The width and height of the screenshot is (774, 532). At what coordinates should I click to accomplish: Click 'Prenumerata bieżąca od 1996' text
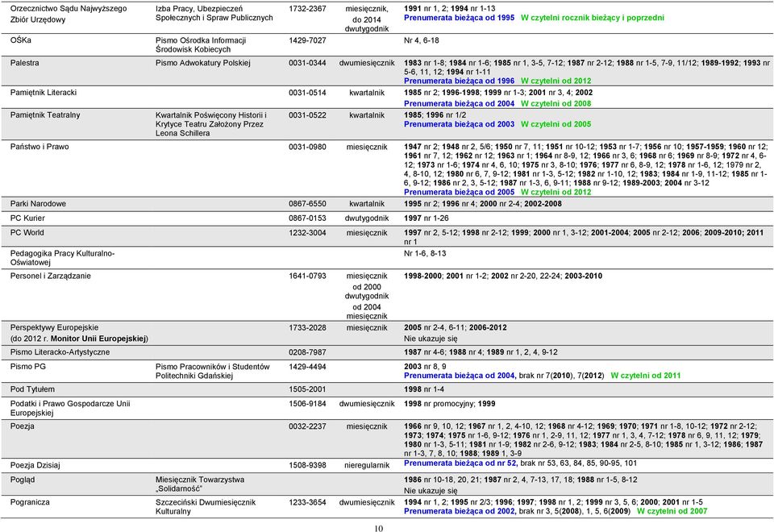[459, 81]
